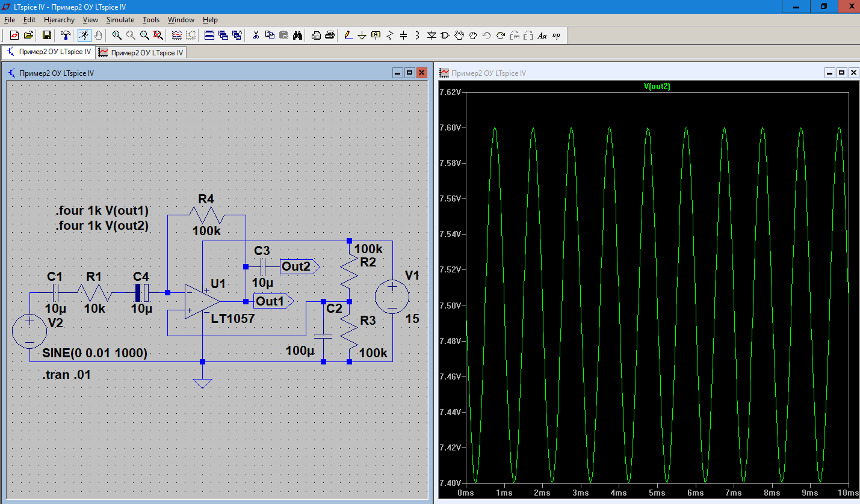The width and height of the screenshot is (860, 504).
Task: Select the Diode placement tool
Action: click(x=432, y=35)
